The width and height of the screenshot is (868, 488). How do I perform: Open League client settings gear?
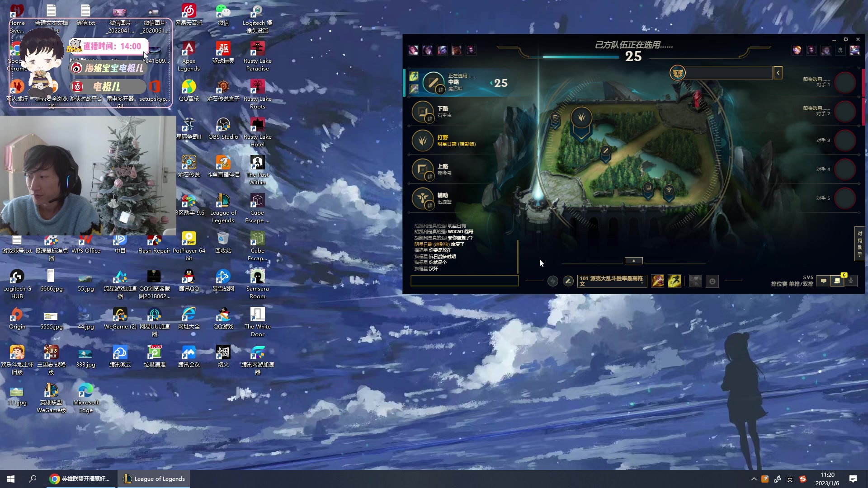coord(846,39)
